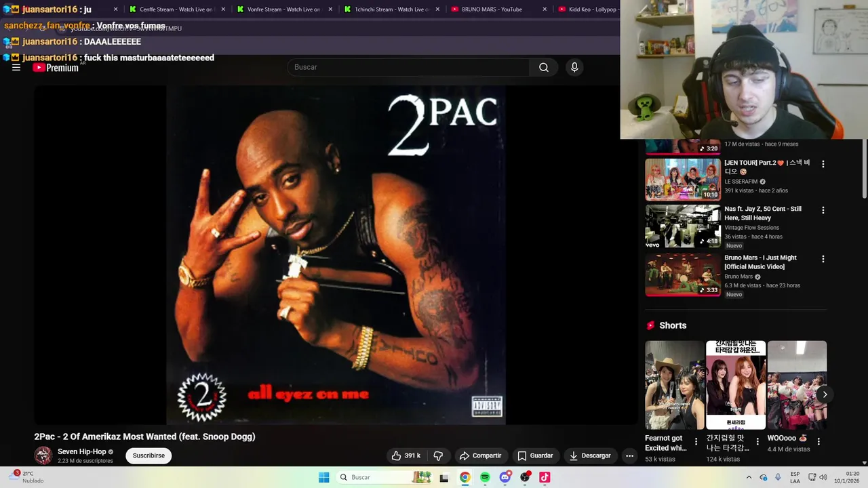Viewport: 868px width, 488px height.
Task: Switch to the Kidd Keo - Lollypop tab
Action: [587, 9]
